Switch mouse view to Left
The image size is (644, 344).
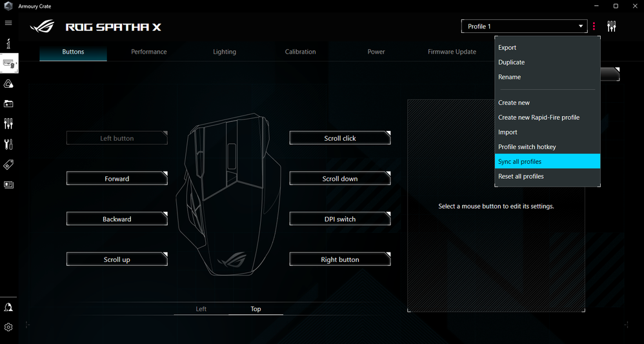(x=201, y=309)
